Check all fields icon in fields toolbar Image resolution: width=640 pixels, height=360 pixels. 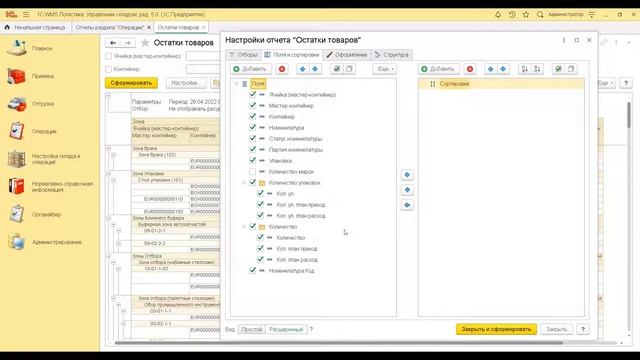[x=336, y=69]
